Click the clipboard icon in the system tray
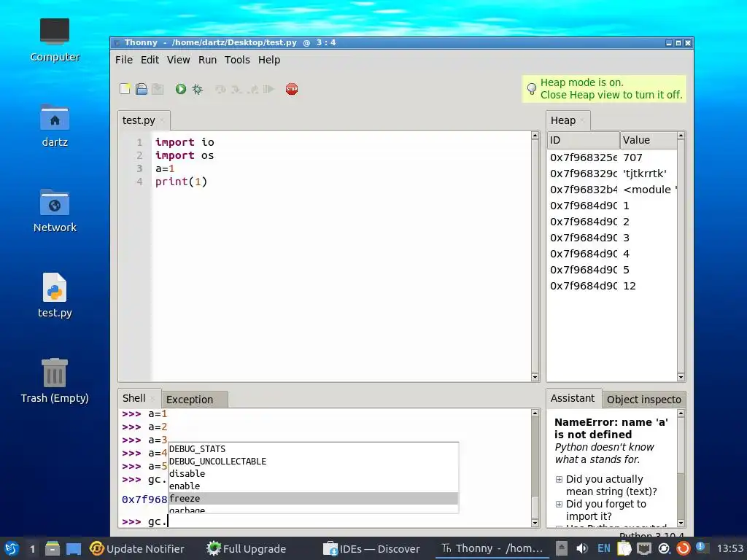This screenshot has height=560, width=747. tap(624, 548)
